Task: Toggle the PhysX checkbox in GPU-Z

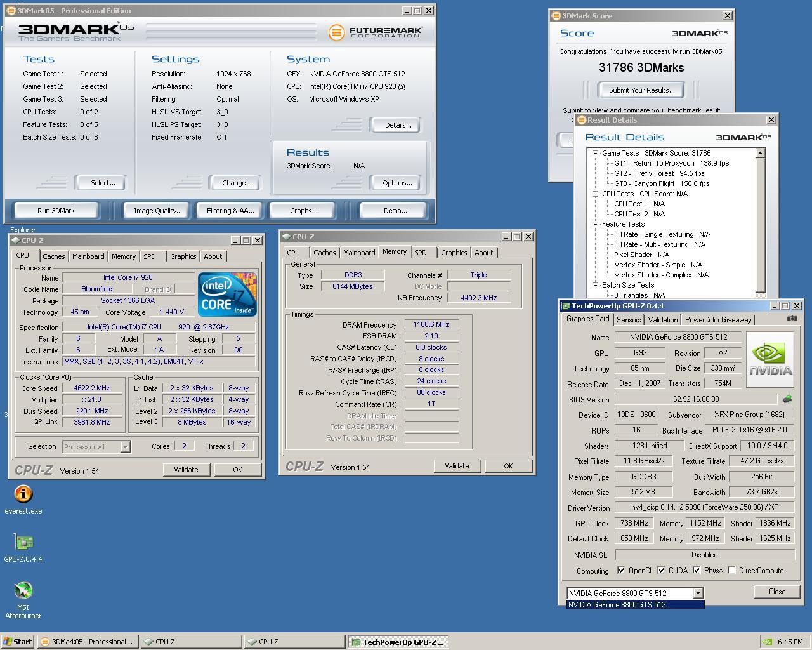Action: [697, 571]
